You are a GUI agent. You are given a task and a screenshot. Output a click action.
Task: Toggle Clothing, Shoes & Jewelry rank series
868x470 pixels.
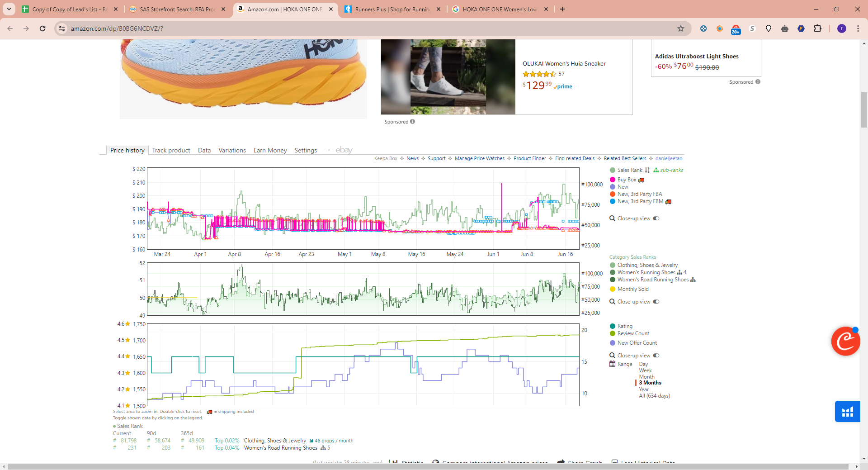[x=644, y=265]
